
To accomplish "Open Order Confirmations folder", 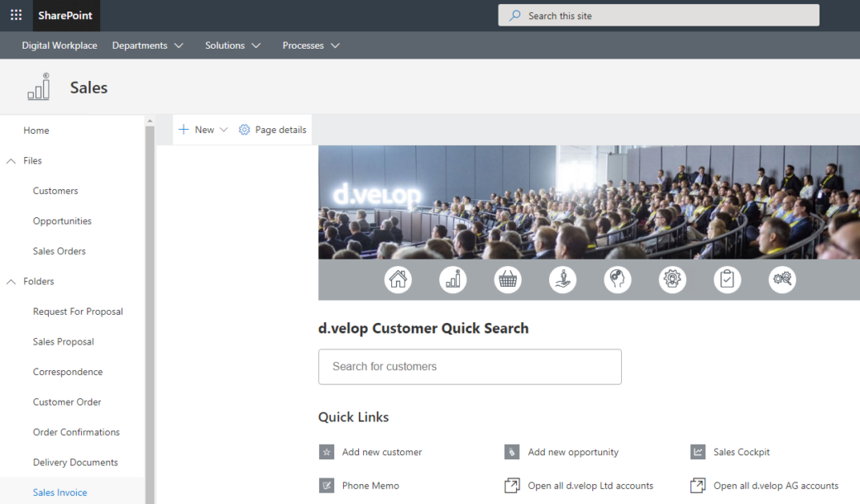I will click(x=76, y=431).
